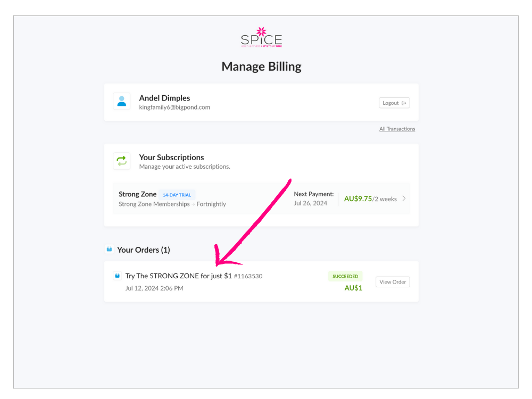Click the SPICE logo at top
The width and height of the screenshot is (532, 399).
261,38
